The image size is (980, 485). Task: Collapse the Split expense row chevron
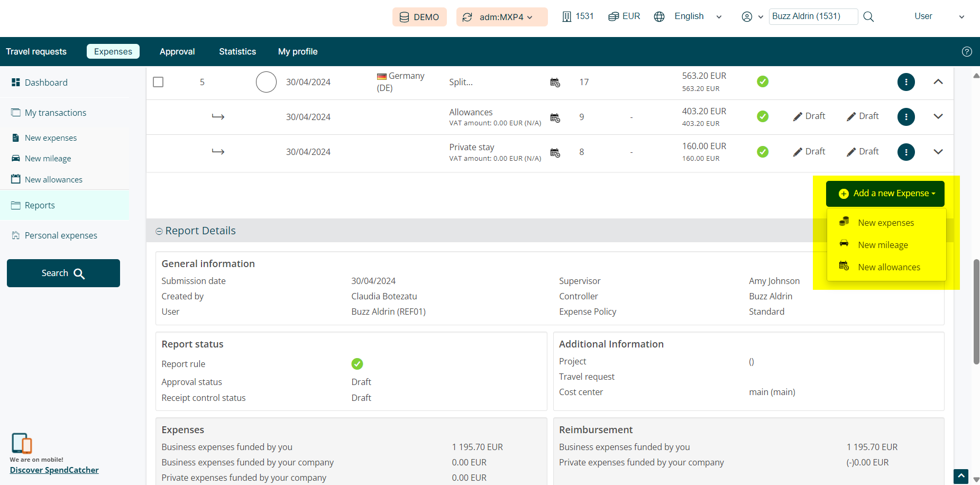tap(938, 82)
